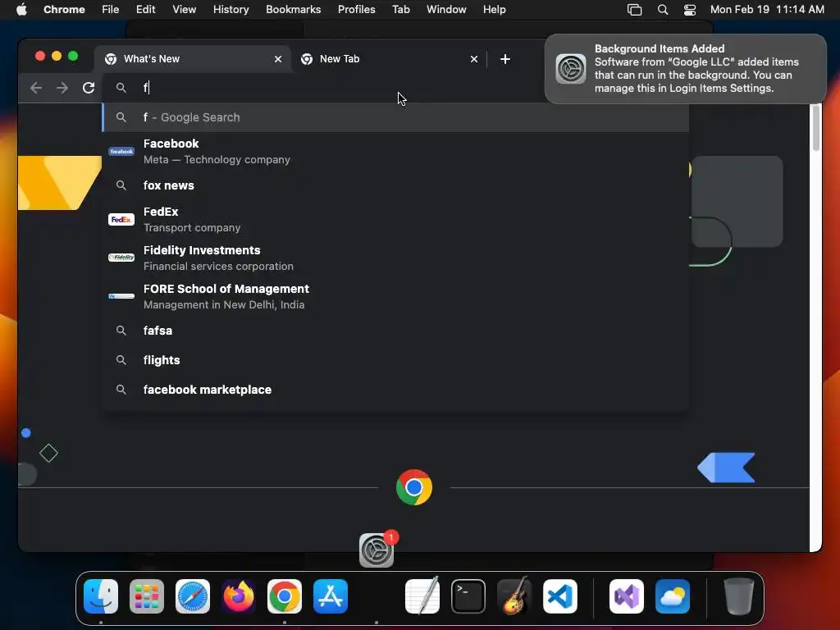
Task: Click the FedEx logo thumbnail
Action: (121, 220)
